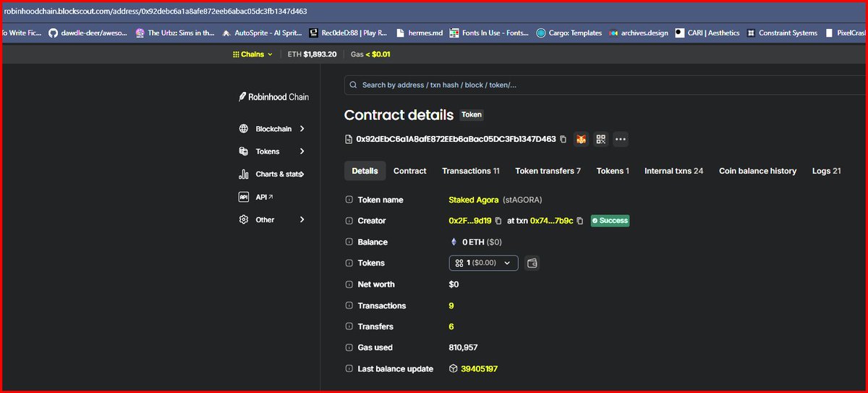868x393 pixels.
Task: Open the Fonts In Use bookmark
Action: pyautogui.click(x=489, y=33)
